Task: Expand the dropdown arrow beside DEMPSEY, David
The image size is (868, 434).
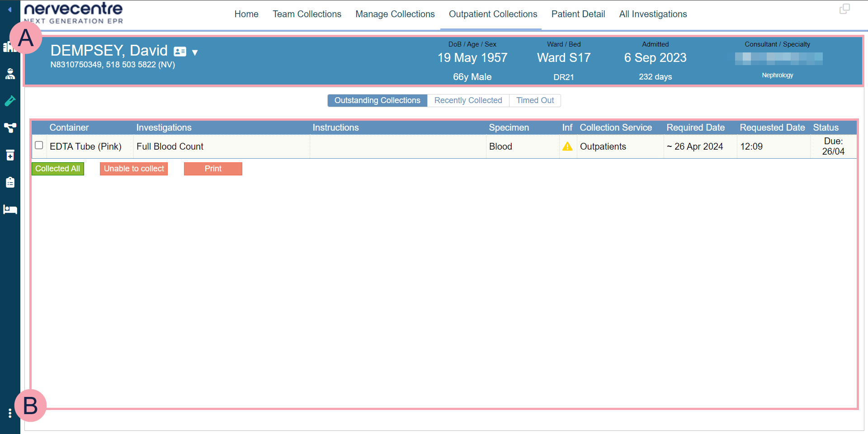Action: point(195,52)
